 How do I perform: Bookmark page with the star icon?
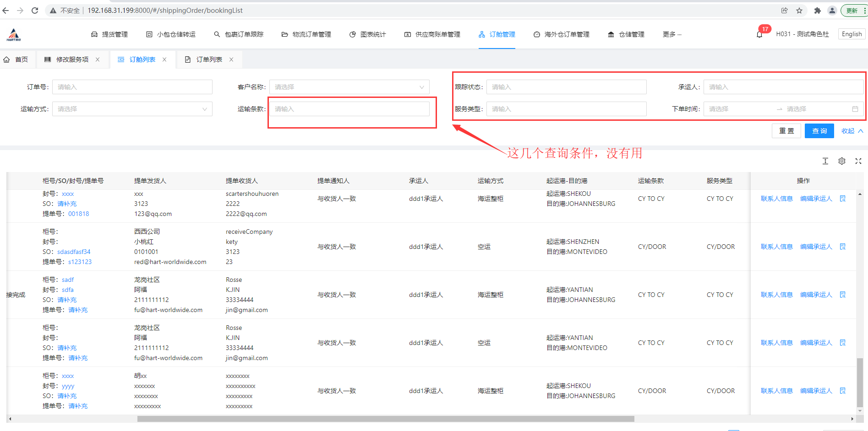(799, 11)
